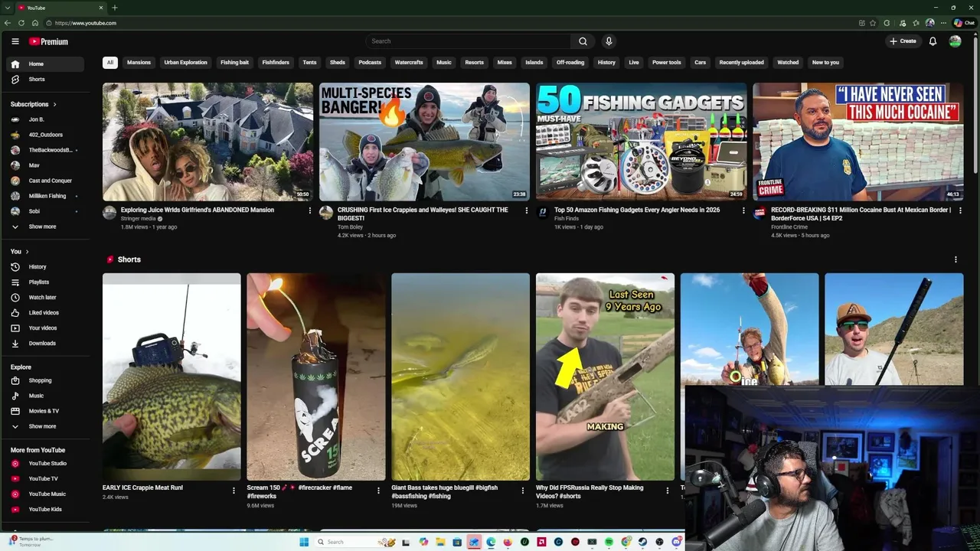The image size is (980, 551).
Task: Click the YouTube search input field
Action: coord(469,41)
